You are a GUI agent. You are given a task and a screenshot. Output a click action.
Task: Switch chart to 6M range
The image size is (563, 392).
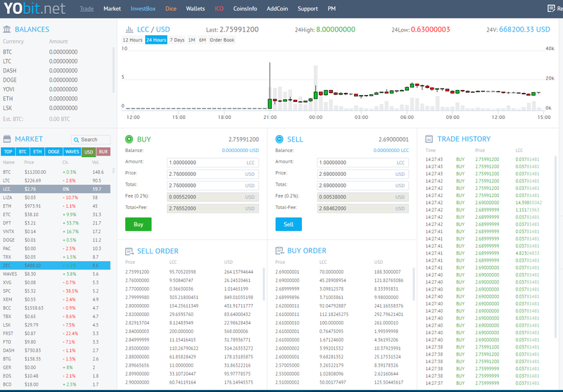pos(202,40)
